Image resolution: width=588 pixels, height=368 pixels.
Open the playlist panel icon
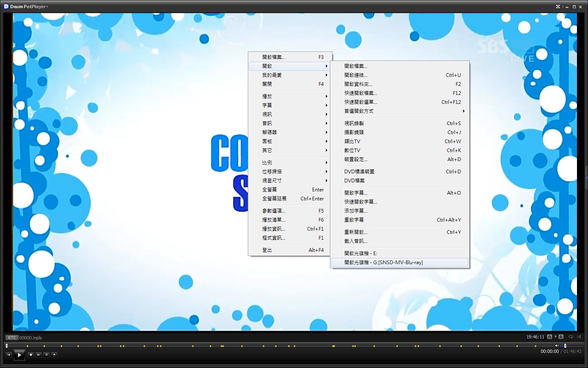click(47, 355)
